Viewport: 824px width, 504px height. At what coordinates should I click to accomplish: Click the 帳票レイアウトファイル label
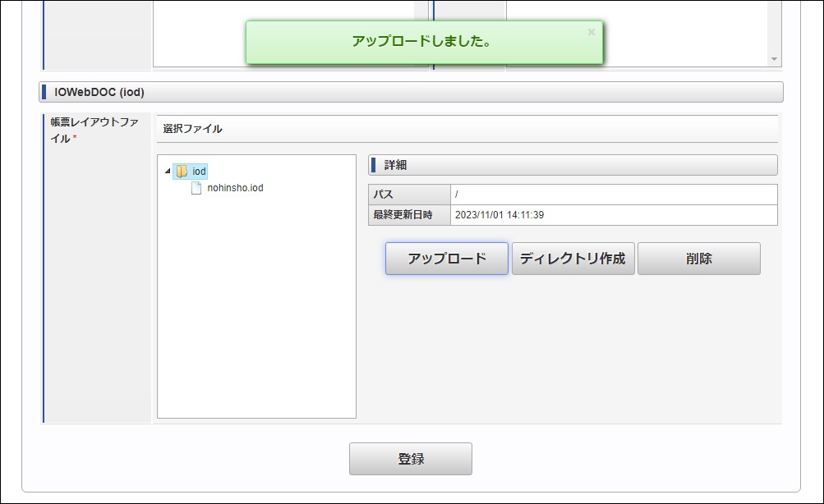(x=94, y=131)
